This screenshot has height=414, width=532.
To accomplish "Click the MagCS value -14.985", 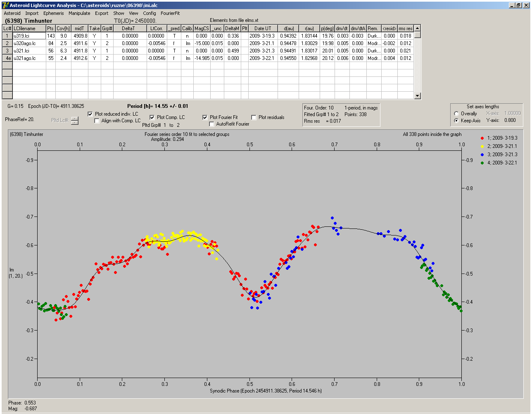I will click(x=202, y=58).
